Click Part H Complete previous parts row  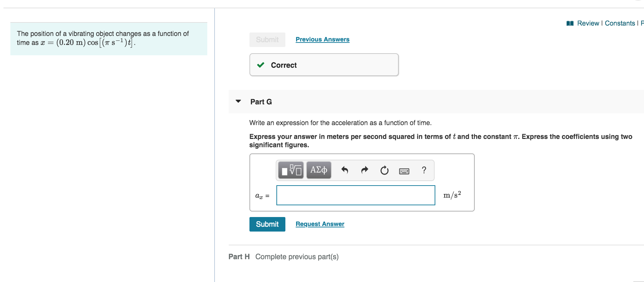pos(283,257)
